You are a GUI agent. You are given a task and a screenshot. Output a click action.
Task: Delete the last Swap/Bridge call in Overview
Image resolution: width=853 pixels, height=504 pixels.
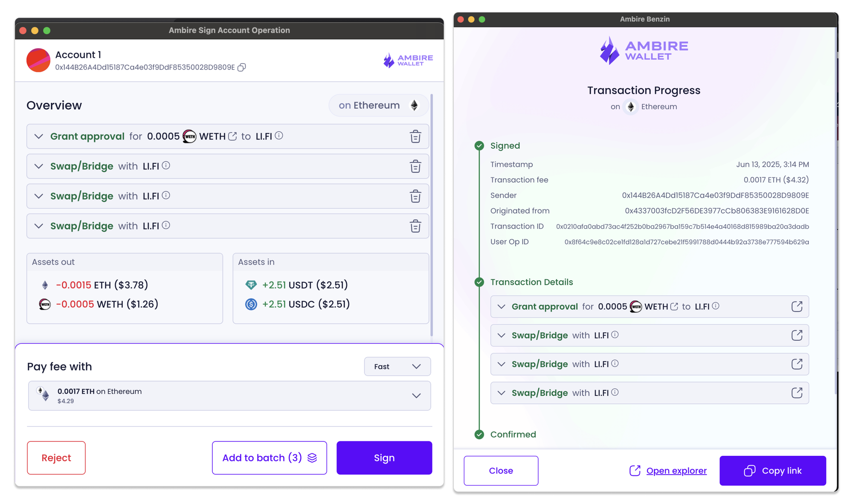[x=415, y=226]
